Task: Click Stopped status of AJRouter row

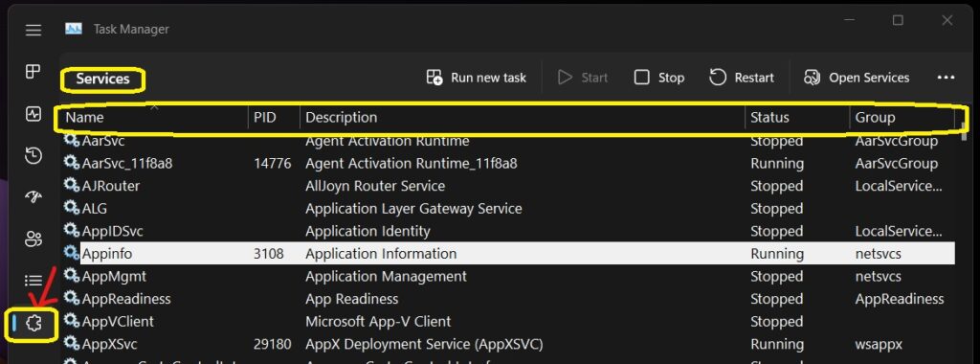Action: 777,186
